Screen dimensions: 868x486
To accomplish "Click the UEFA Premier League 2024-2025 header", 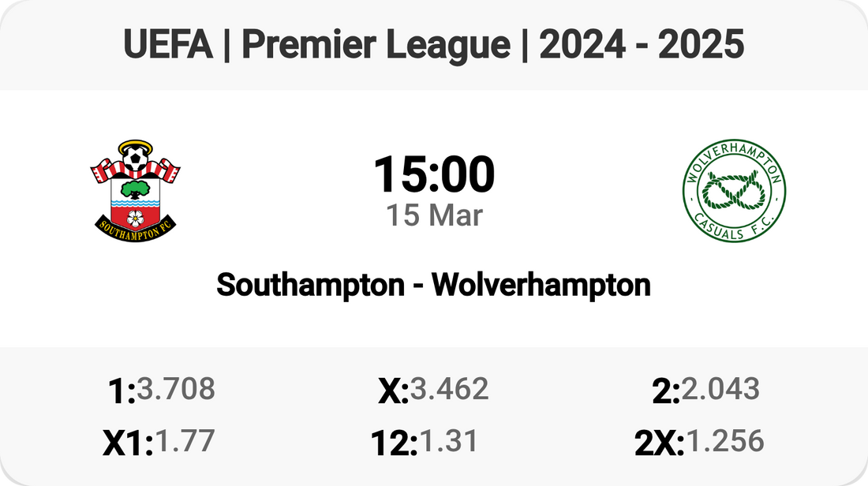I will (434, 46).
